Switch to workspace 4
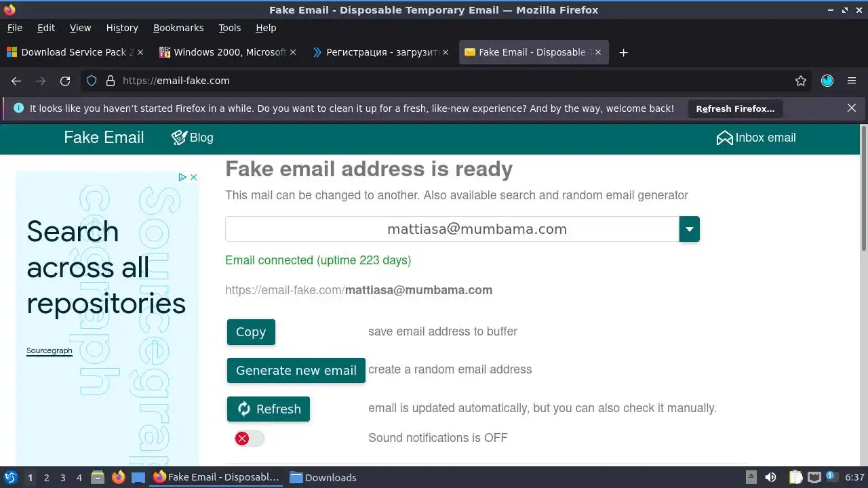This screenshot has height=488, width=868. click(79, 477)
